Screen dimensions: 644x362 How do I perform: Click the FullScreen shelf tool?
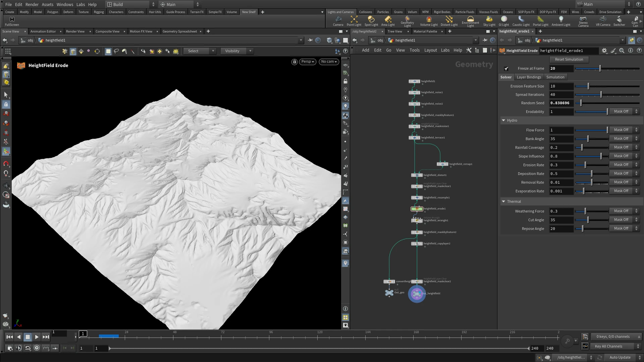tap(12, 21)
